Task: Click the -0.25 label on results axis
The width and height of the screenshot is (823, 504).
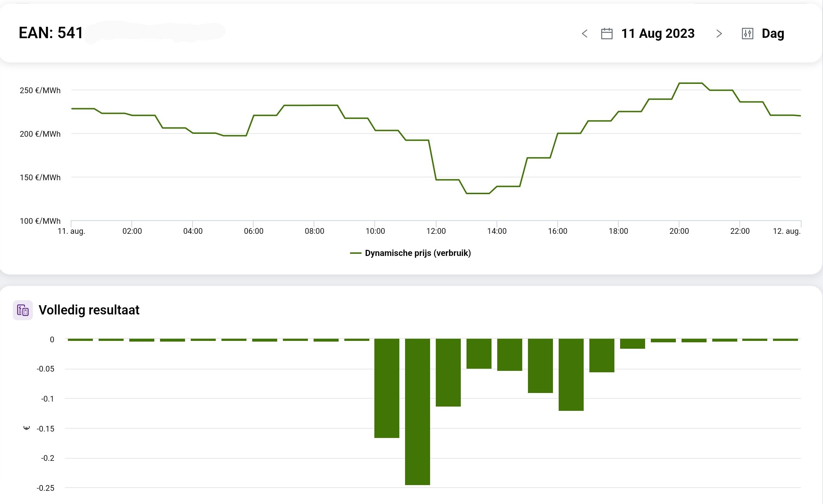Action: pos(46,488)
